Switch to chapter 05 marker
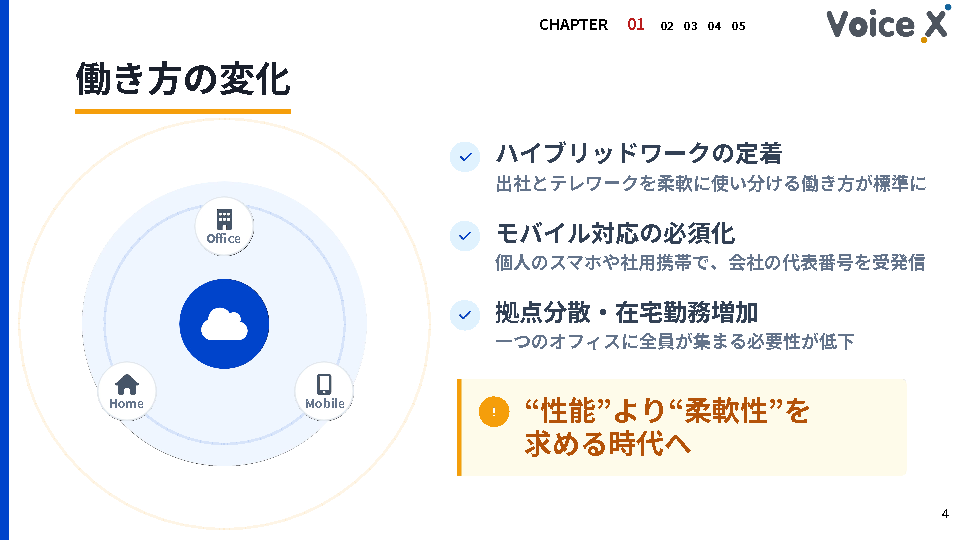Viewport: 960px width, 540px height. pyautogui.click(x=738, y=26)
